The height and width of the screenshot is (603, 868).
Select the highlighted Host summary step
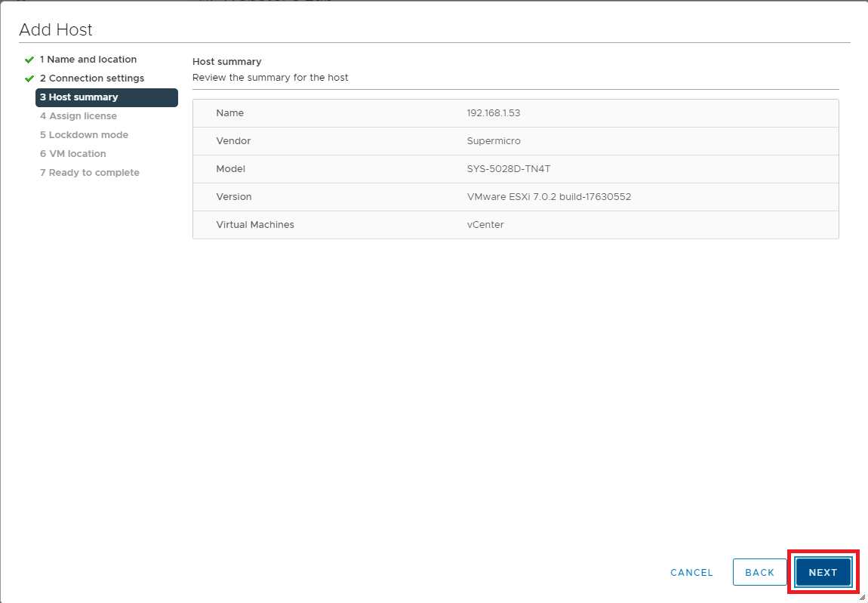(x=106, y=97)
